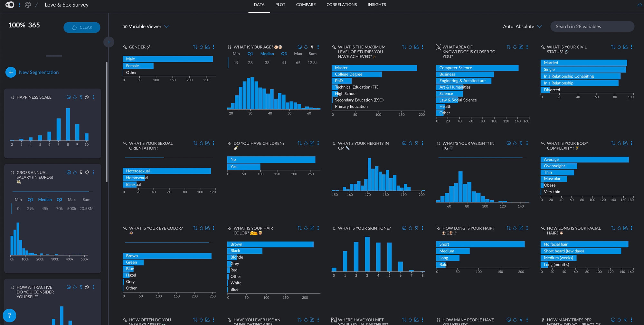Open the CORRELATIONS tab

[x=342, y=5]
